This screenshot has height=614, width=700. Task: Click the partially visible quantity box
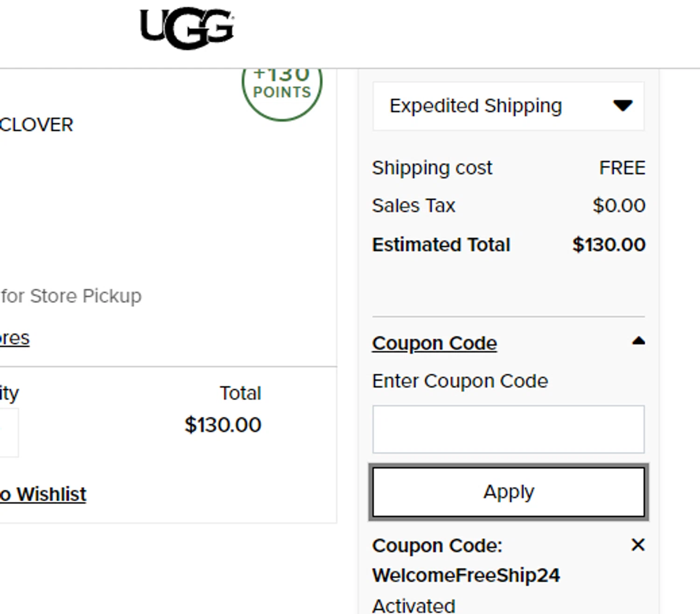(9, 432)
